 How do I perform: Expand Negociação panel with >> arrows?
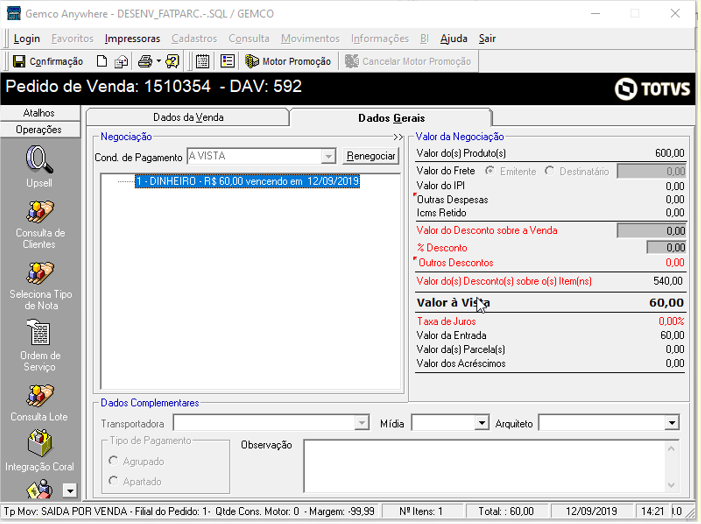pyautogui.click(x=398, y=137)
